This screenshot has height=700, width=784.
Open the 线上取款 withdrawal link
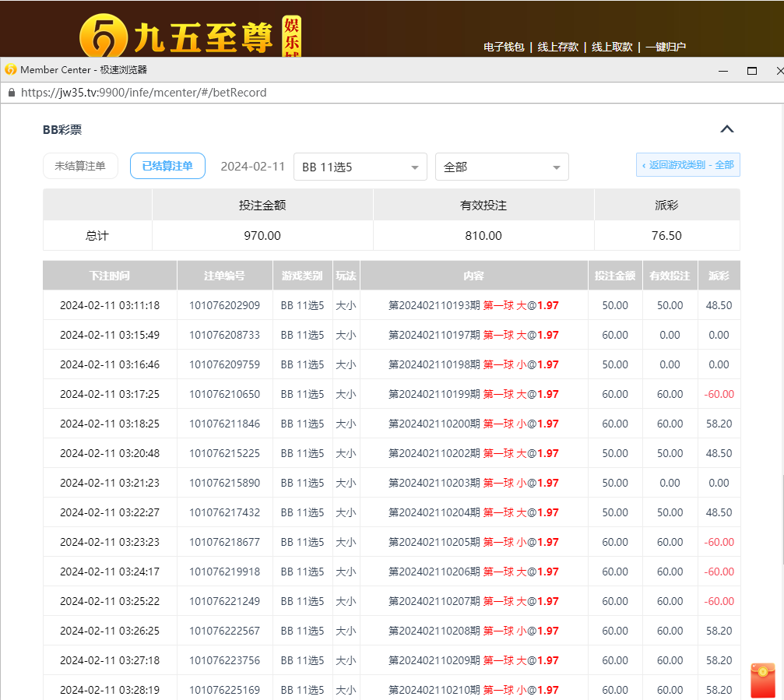[x=611, y=47]
